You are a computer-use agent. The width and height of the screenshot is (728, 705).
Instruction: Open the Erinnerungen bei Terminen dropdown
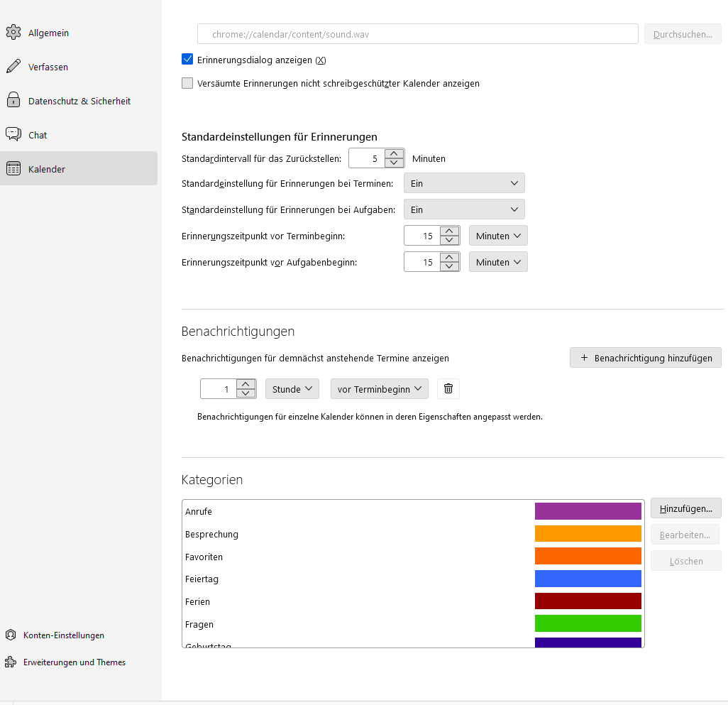(464, 183)
